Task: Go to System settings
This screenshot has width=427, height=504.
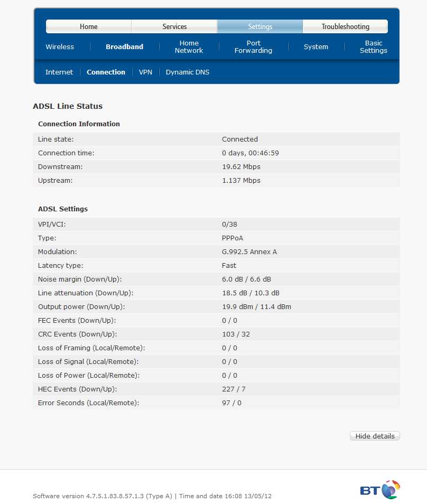Action: (316, 46)
